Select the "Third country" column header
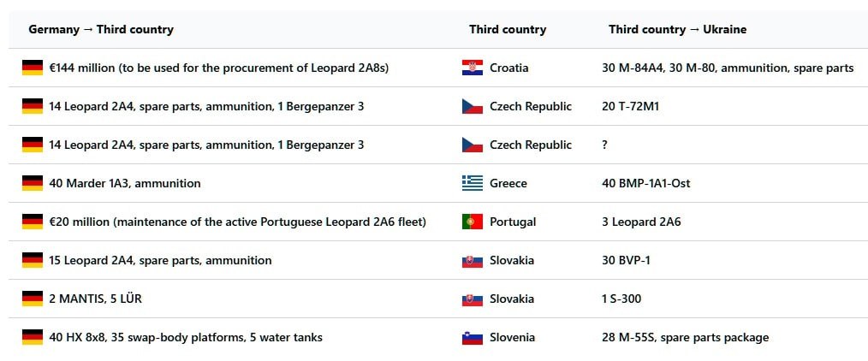868x361 pixels. click(x=508, y=29)
